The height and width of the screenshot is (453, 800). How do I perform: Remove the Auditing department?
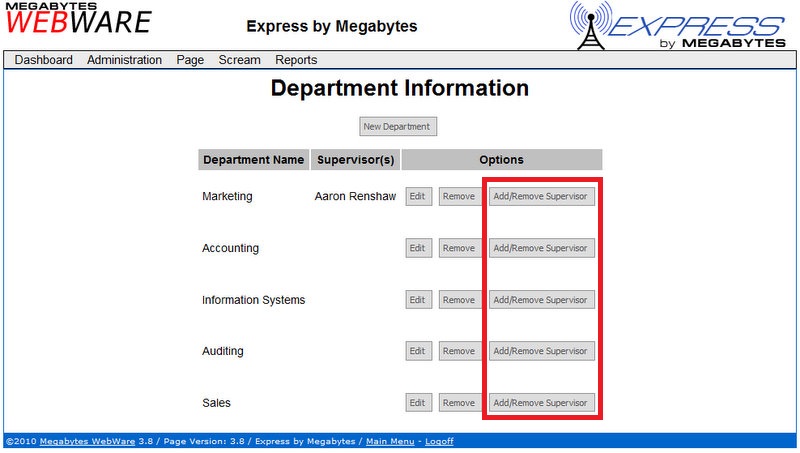click(x=459, y=352)
